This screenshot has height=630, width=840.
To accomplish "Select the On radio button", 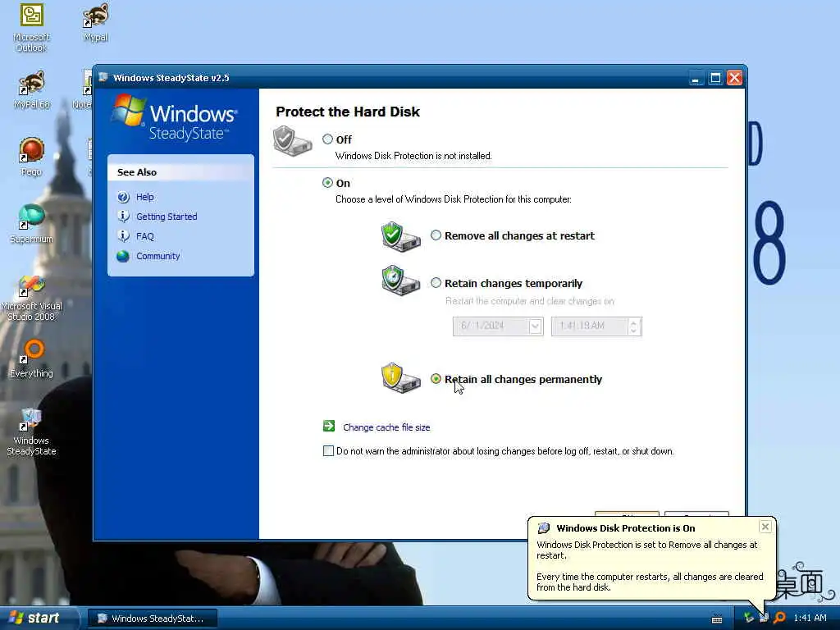I will pyautogui.click(x=327, y=183).
